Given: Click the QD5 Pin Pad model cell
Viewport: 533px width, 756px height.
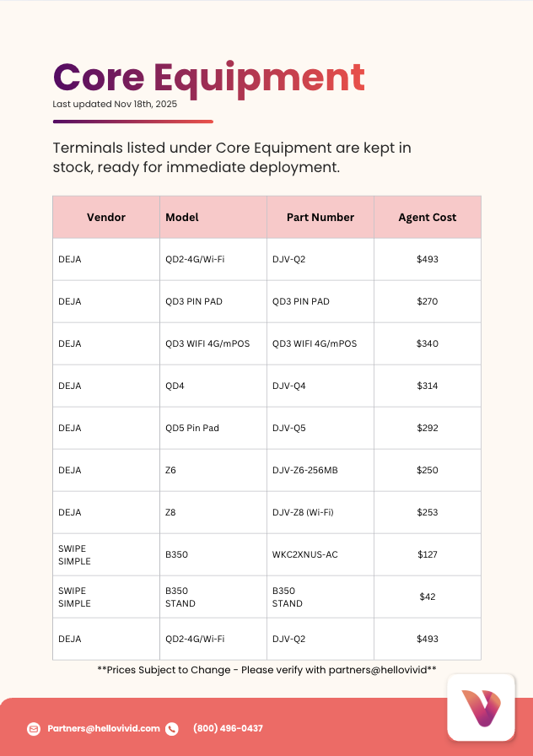Looking at the screenshot, I should point(192,428).
